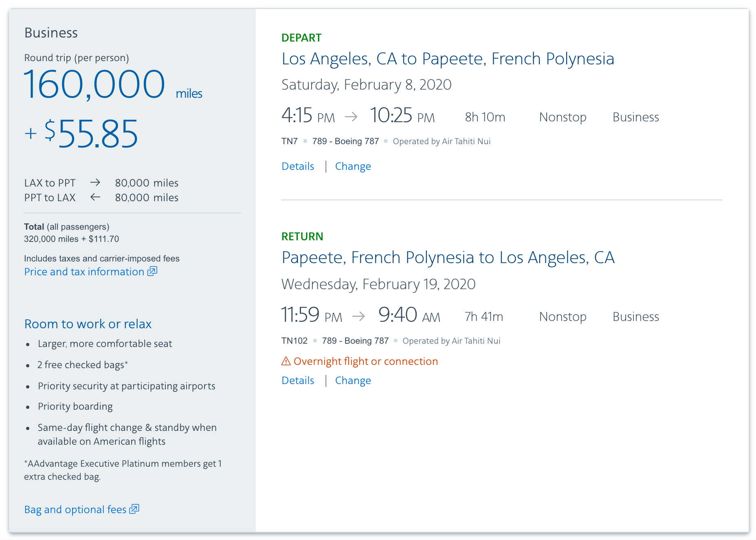Open the Bag and optional fees link

coord(75,509)
